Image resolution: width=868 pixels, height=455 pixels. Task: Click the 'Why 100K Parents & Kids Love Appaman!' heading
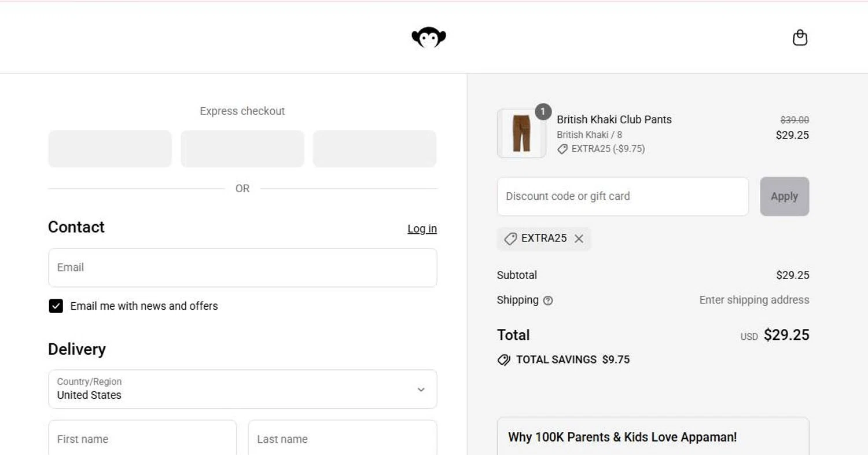click(622, 437)
